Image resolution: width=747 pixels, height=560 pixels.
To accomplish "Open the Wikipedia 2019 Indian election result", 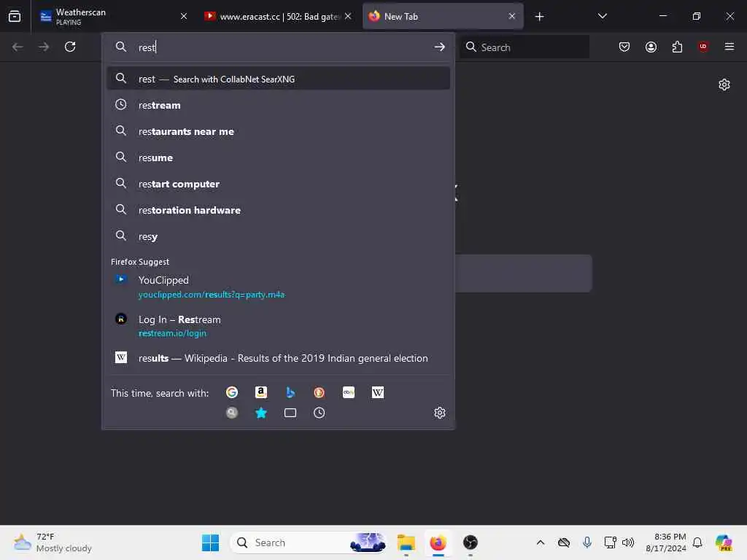I will pos(278,358).
